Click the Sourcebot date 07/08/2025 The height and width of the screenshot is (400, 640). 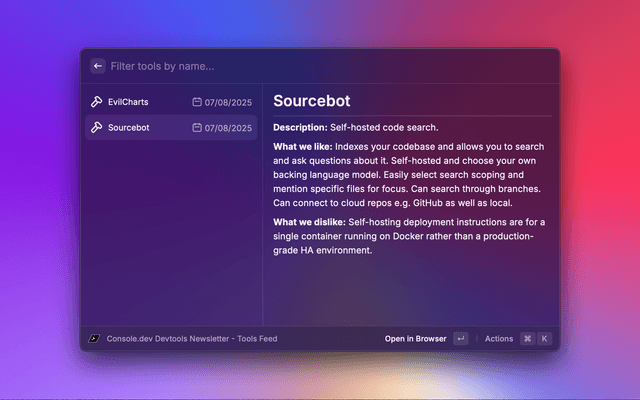pos(228,128)
